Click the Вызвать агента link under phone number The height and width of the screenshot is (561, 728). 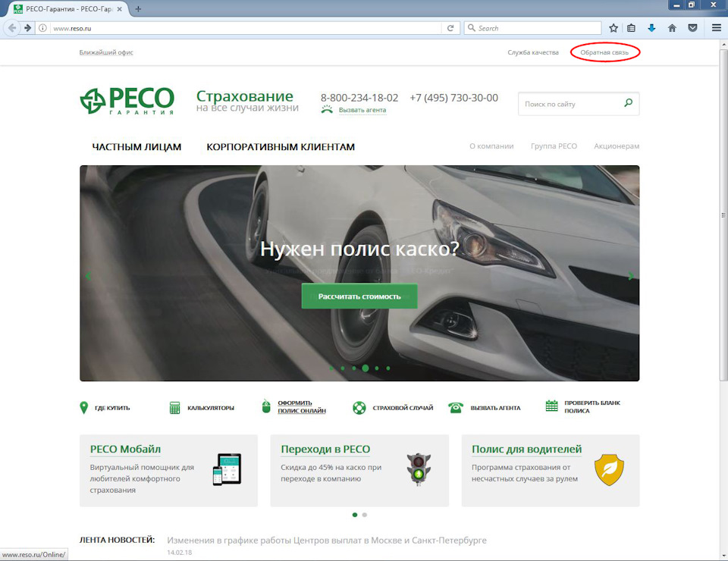362,110
